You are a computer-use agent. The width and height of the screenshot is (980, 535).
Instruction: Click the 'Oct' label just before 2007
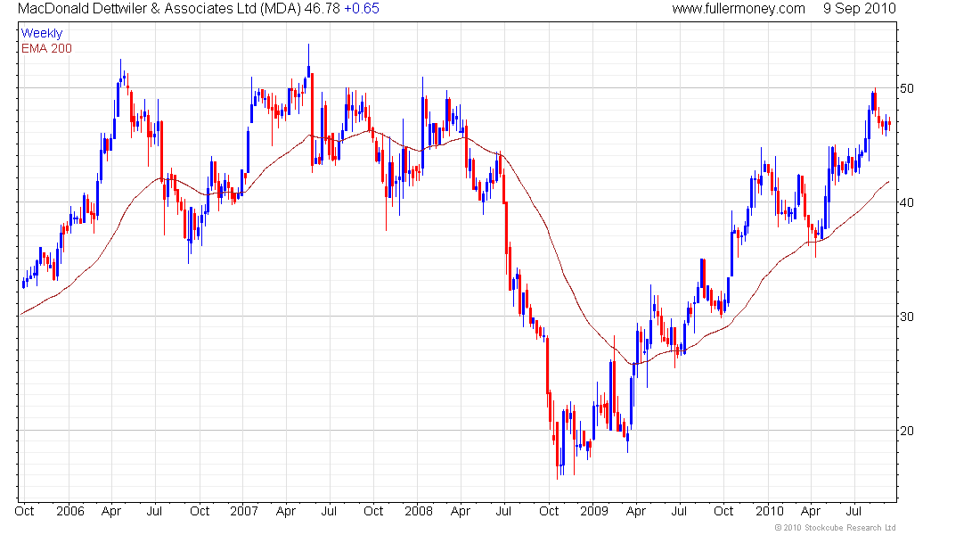200,511
